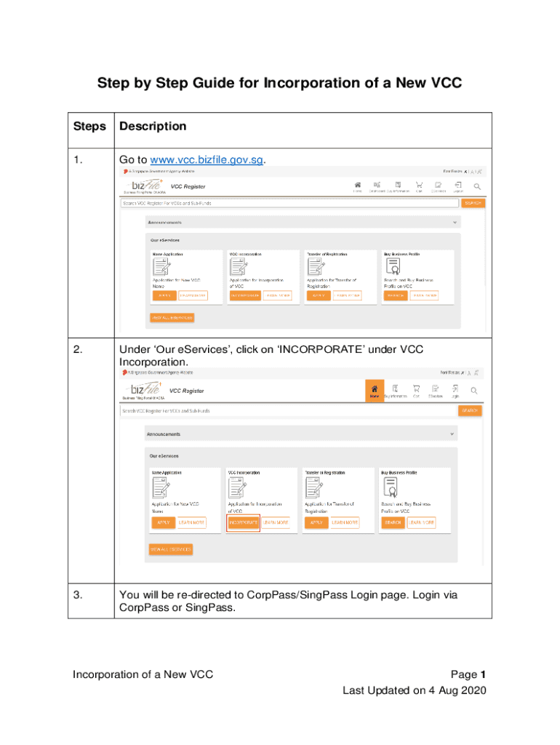Click red-outlined INCORPORATE button in step 2
560x745 pixels.
click(x=243, y=522)
